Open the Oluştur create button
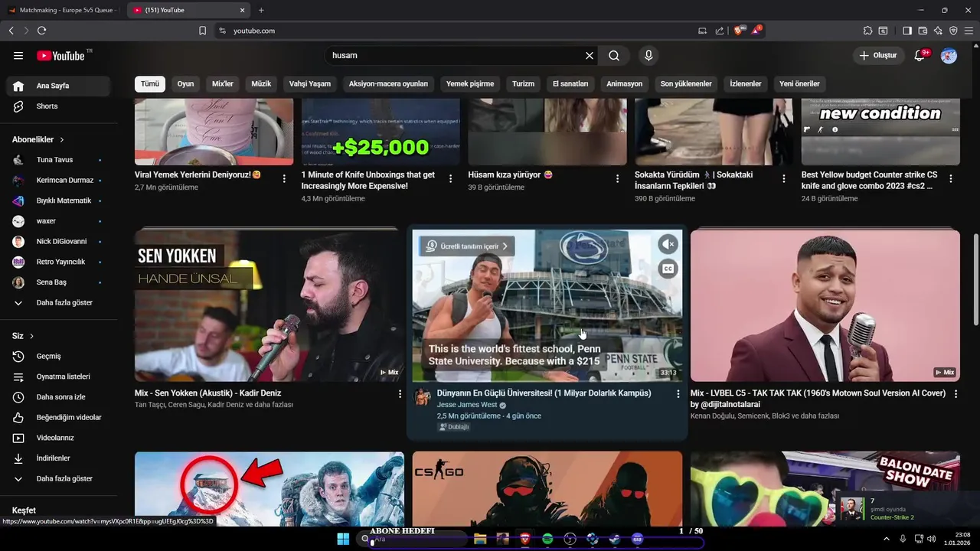This screenshot has height=551, width=980. point(877,56)
